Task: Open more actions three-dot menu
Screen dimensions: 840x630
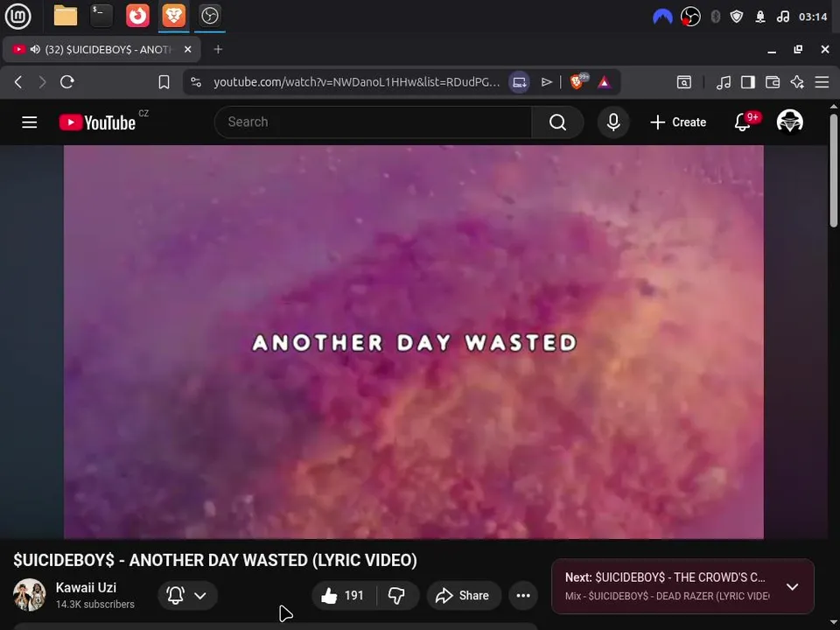Action: pyautogui.click(x=523, y=595)
